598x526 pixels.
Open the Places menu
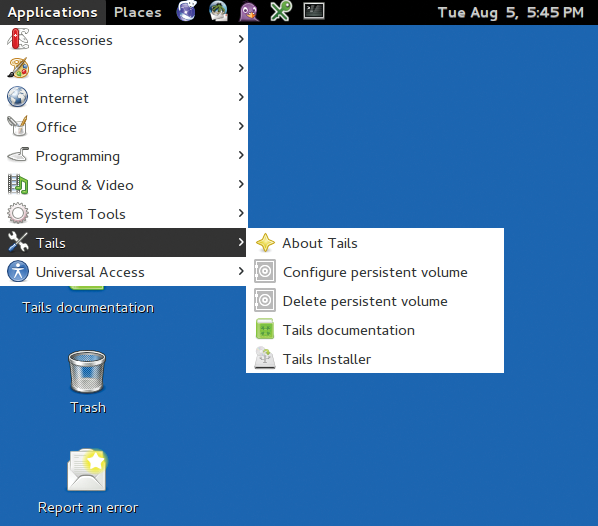pos(138,12)
